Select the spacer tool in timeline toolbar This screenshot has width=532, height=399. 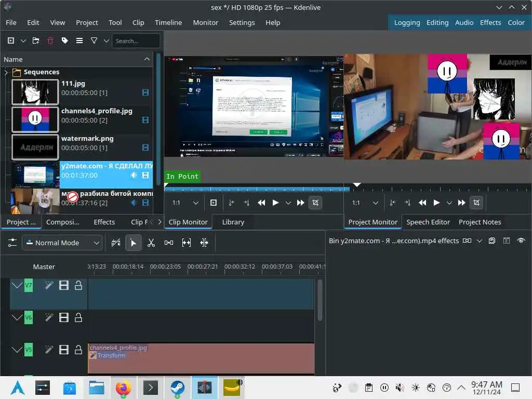tap(169, 243)
